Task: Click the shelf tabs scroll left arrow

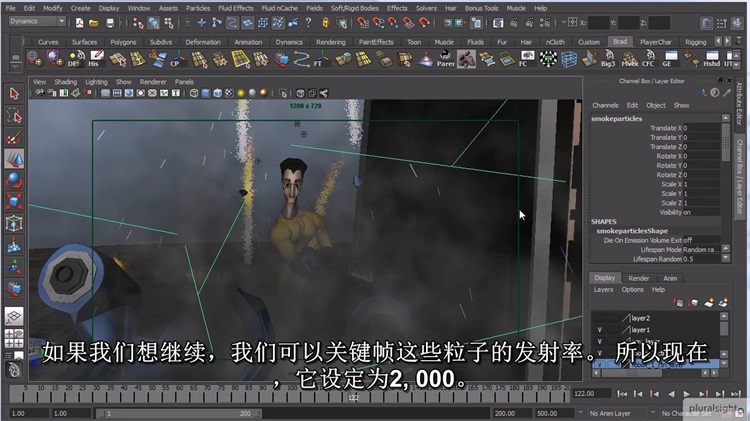Action: (x=718, y=41)
